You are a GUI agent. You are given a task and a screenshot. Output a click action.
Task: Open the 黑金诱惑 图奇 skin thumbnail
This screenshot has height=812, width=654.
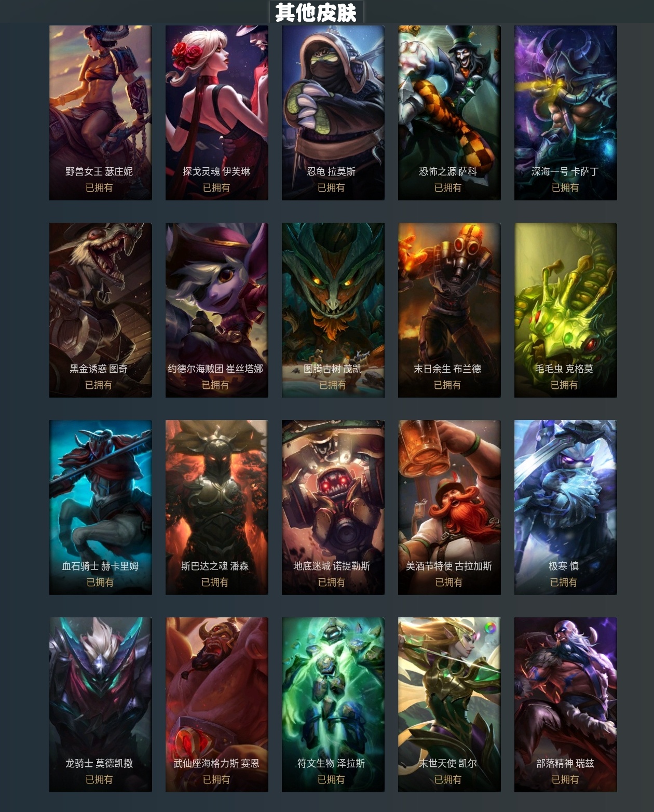coord(101,310)
